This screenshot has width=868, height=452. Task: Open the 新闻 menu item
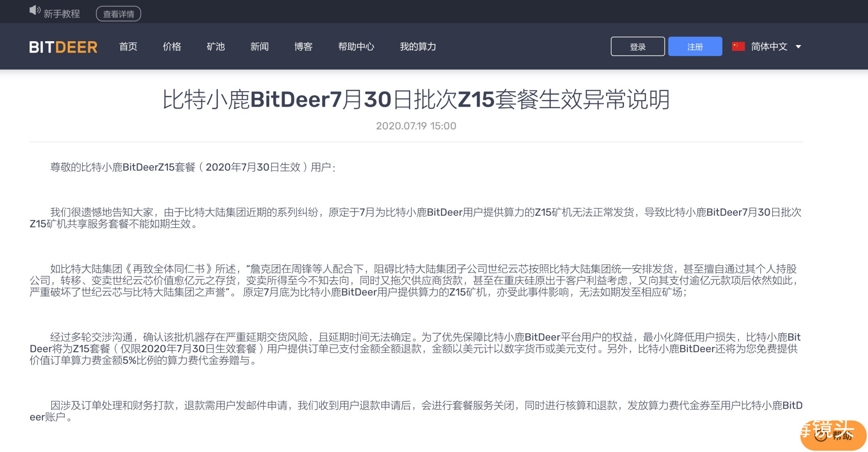point(260,46)
